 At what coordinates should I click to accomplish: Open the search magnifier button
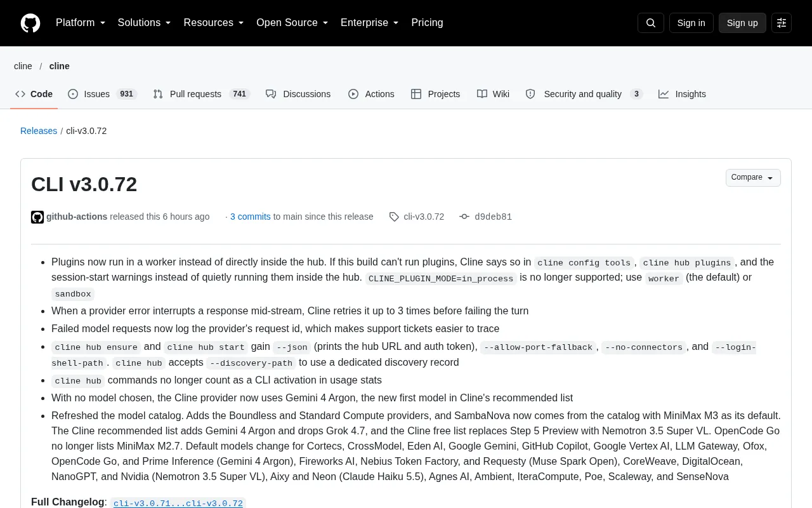[651, 23]
